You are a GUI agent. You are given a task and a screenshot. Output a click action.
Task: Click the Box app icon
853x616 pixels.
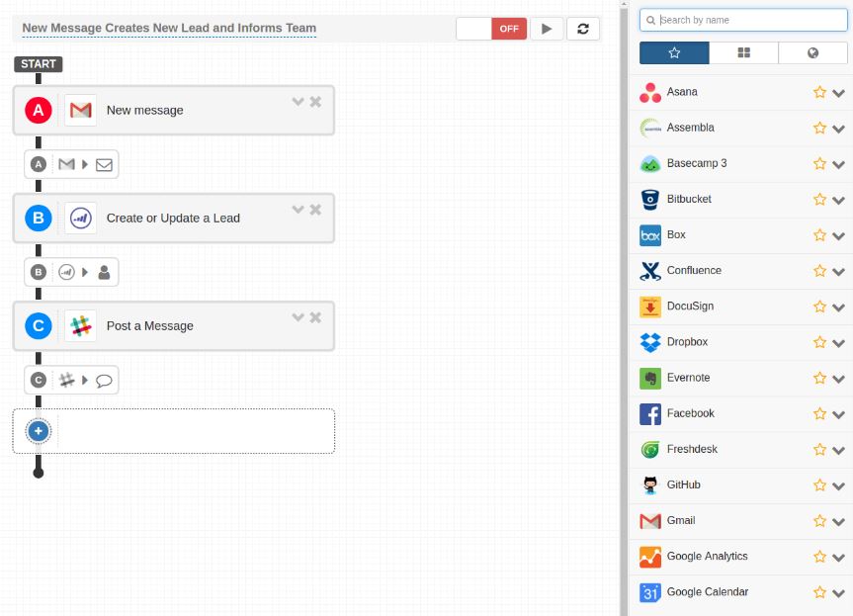coord(650,235)
